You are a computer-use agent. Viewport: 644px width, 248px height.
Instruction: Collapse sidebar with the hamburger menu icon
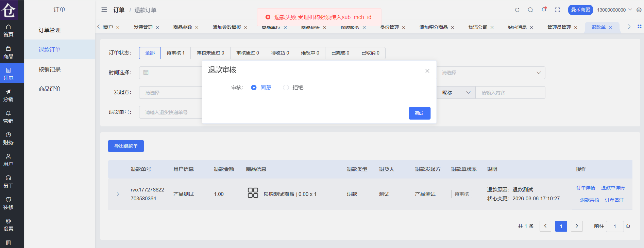(x=104, y=10)
